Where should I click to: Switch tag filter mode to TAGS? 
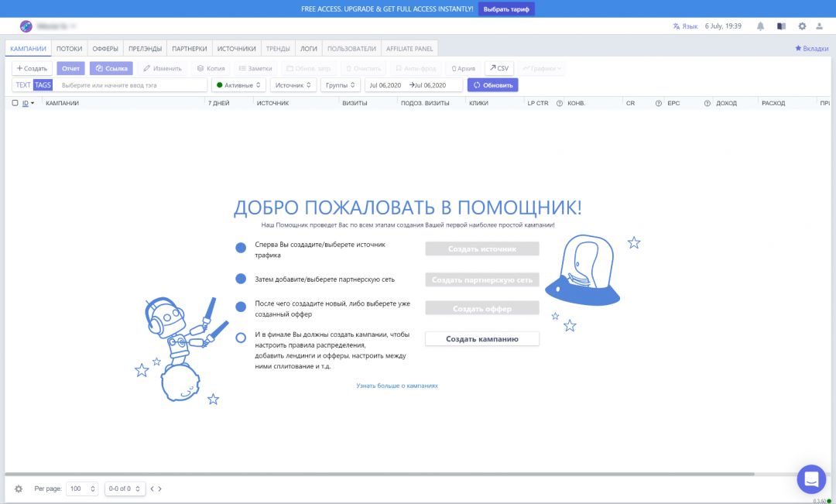(43, 84)
